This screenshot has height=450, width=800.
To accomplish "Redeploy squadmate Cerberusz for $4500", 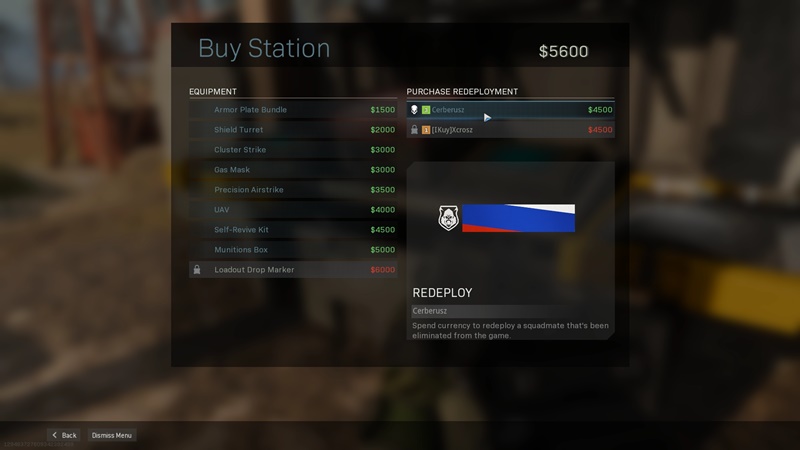I will click(x=510, y=110).
